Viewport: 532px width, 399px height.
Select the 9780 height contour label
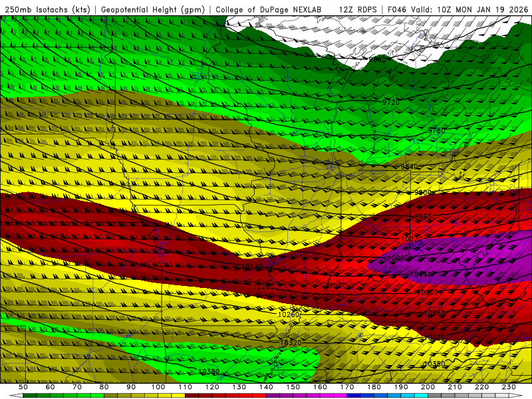point(436,130)
